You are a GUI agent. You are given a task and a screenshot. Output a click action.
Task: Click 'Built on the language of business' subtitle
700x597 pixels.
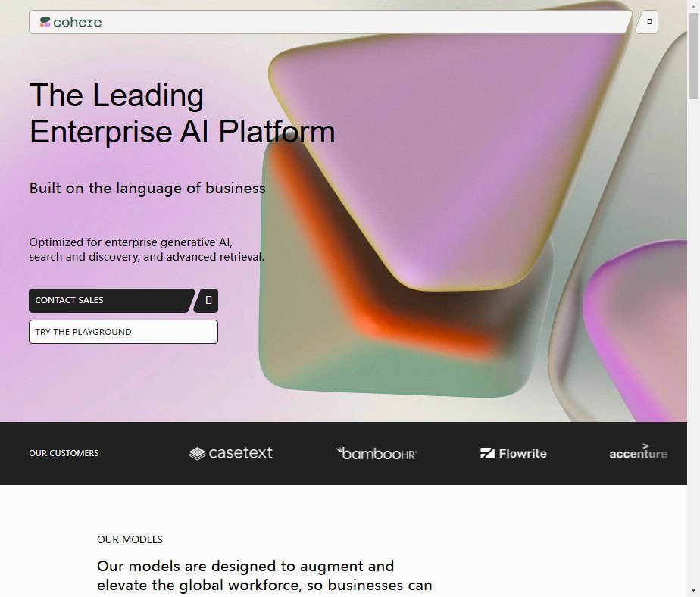pyautogui.click(x=147, y=188)
